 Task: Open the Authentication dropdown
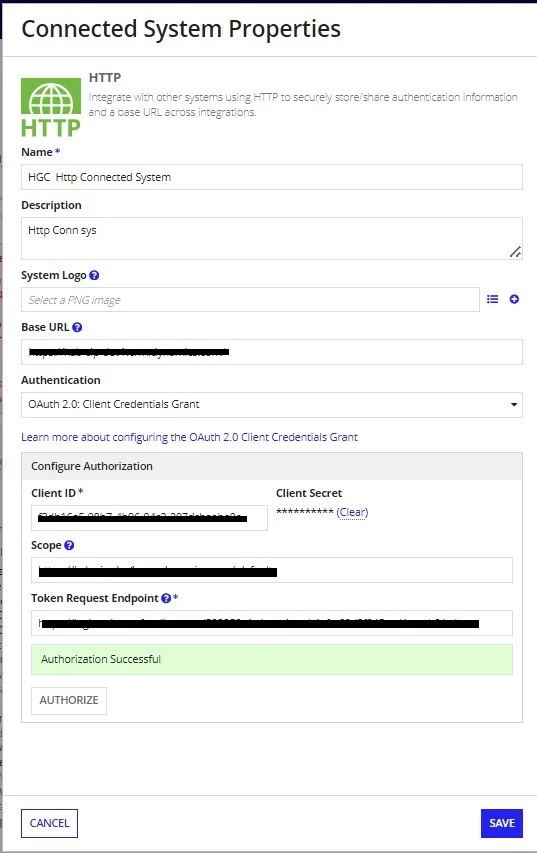[272, 405]
